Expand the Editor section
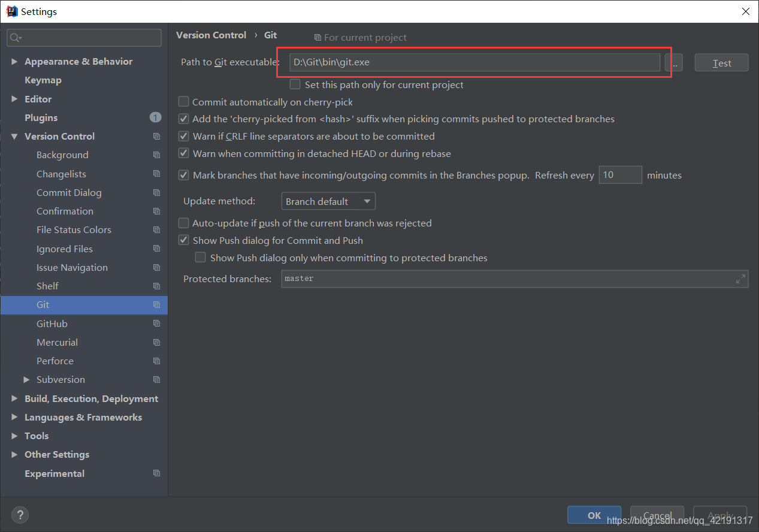 [x=14, y=99]
